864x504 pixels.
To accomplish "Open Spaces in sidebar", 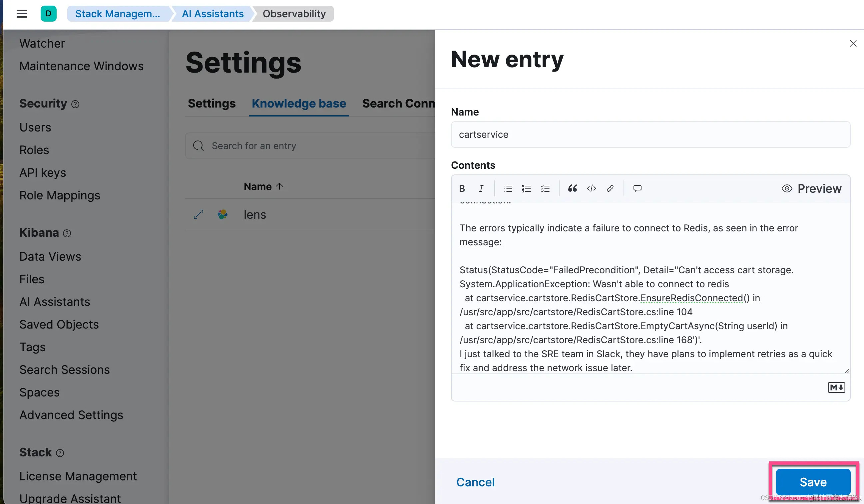I will [39, 392].
